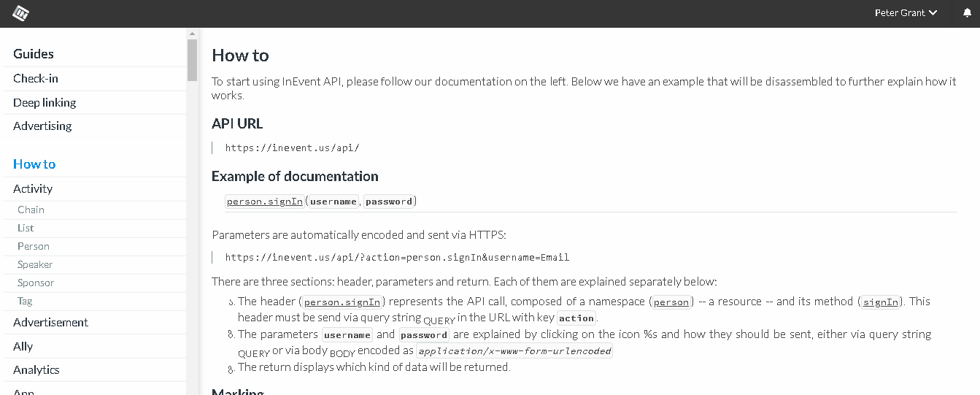This screenshot has height=395, width=980.
Task: Click the sidebar scrollbar thumb
Action: 193,60
